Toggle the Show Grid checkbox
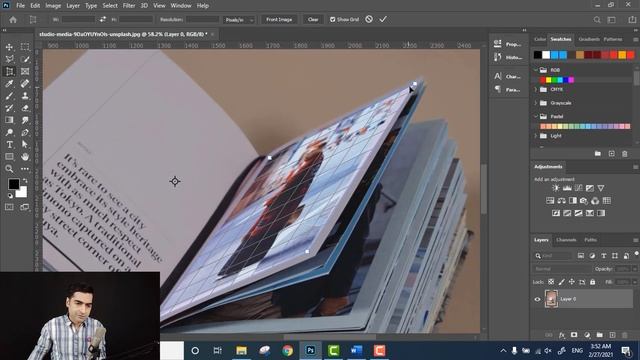The width and height of the screenshot is (640, 360). 333,20
